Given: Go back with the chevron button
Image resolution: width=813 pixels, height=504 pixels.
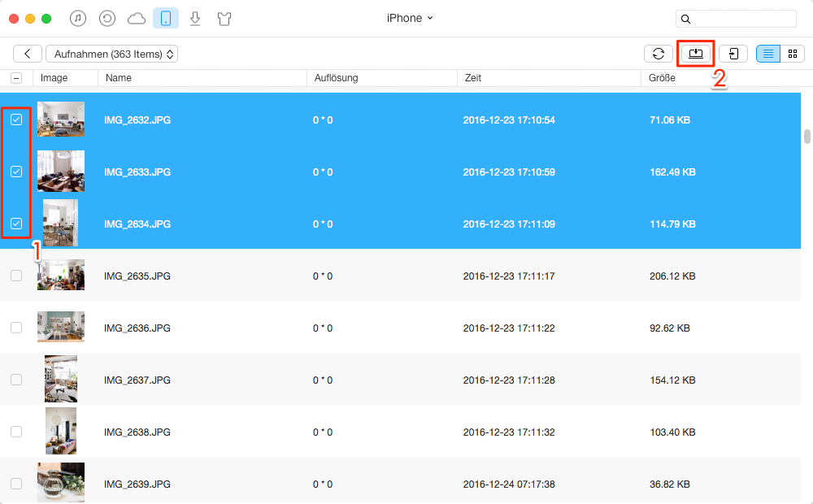Looking at the screenshot, I should [x=28, y=54].
